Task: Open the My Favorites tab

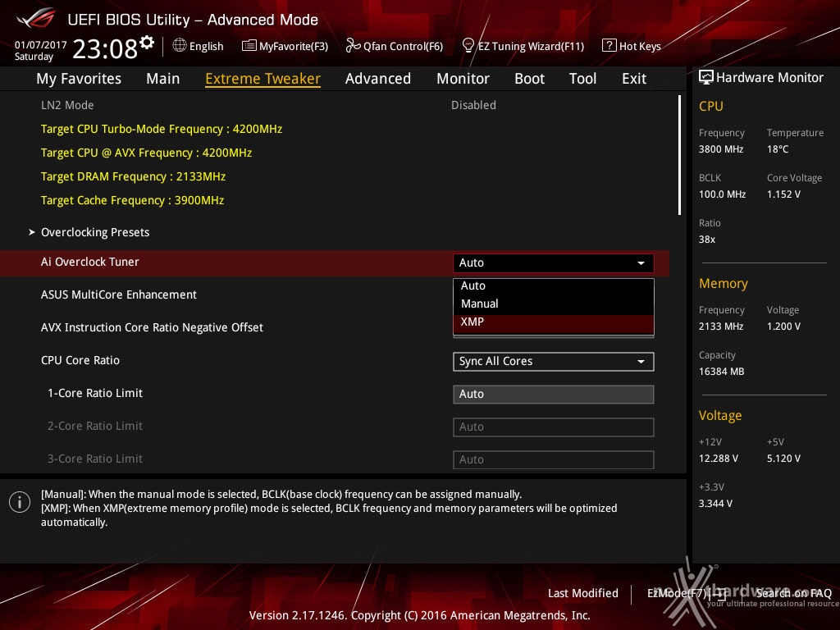Action: coord(79,79)
